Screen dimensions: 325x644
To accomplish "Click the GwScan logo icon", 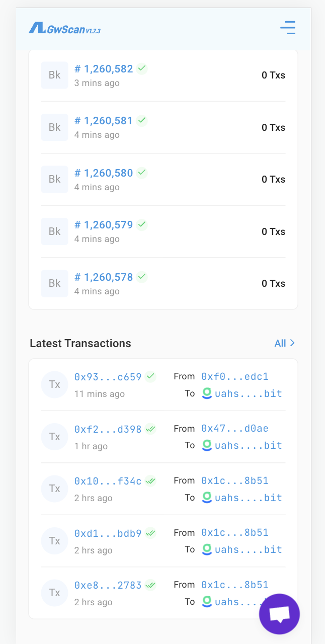I will pos(36,27).
